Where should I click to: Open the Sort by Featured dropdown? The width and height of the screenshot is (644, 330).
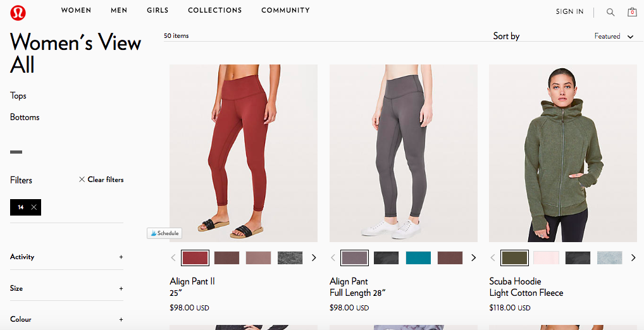613,37
